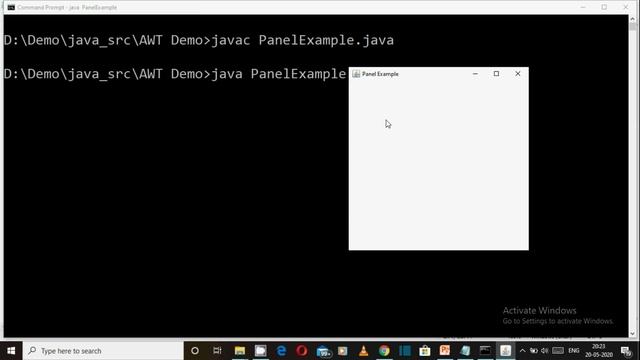Open Mail app with 99+ badge
640x360 pixels.
point(323,351)
